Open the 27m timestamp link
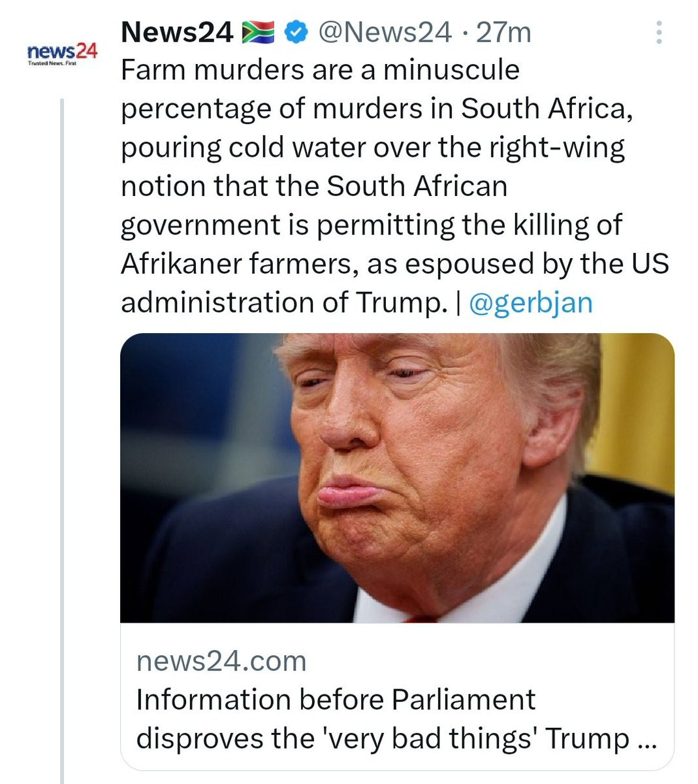 pyautogui.click(x=503, y=32)
